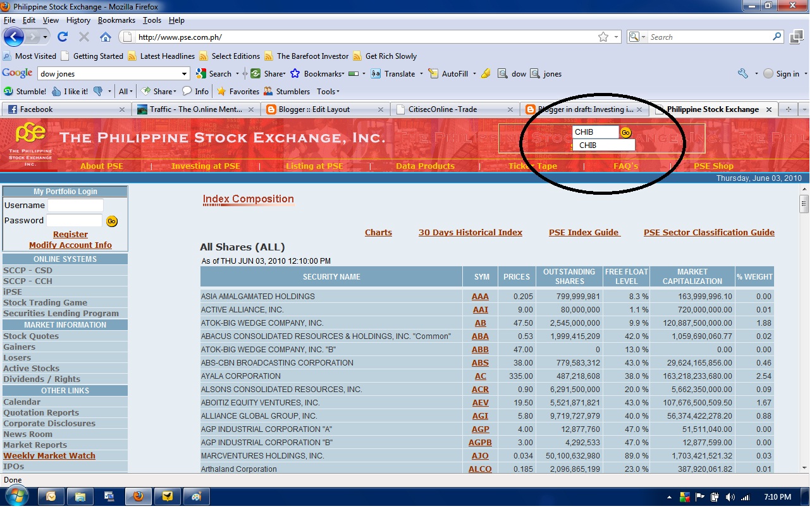812x511 pixels.
Task: Open the Charts link
Action: [378, 232]
